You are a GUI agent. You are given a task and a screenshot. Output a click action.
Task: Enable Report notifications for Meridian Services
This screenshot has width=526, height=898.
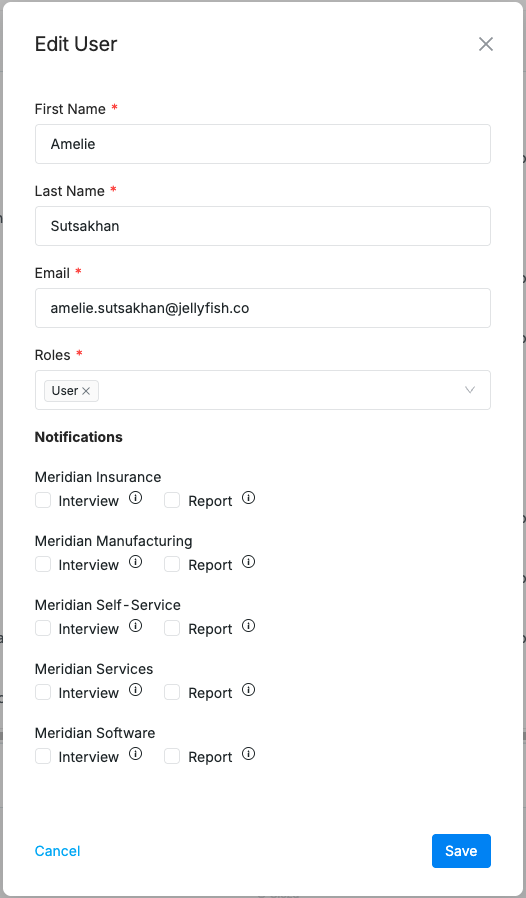click(172, 692)
